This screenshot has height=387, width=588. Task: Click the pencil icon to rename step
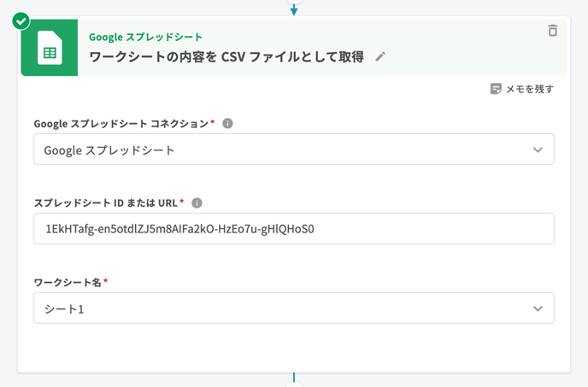380,57
